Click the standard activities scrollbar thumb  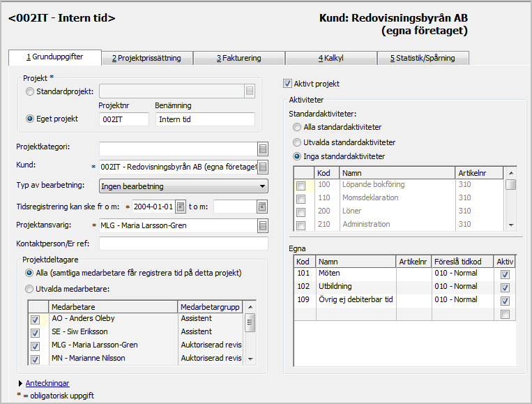click(x=510, y=184)
